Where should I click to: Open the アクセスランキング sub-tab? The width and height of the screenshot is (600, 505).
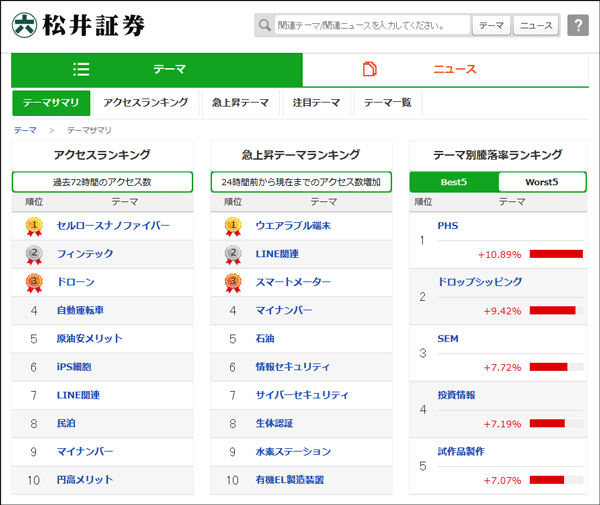[x=146, y=103]
